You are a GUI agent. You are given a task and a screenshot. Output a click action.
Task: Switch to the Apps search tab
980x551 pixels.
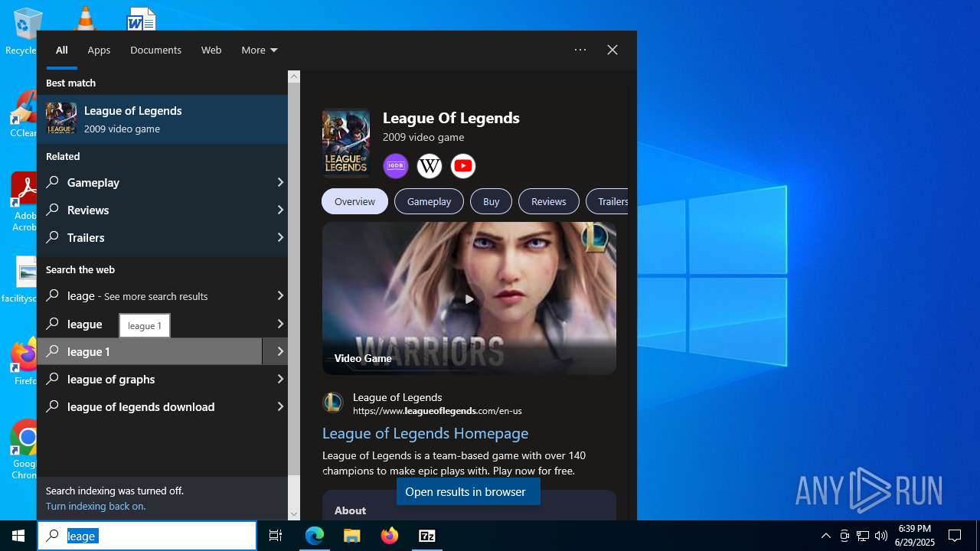point(99,50)
